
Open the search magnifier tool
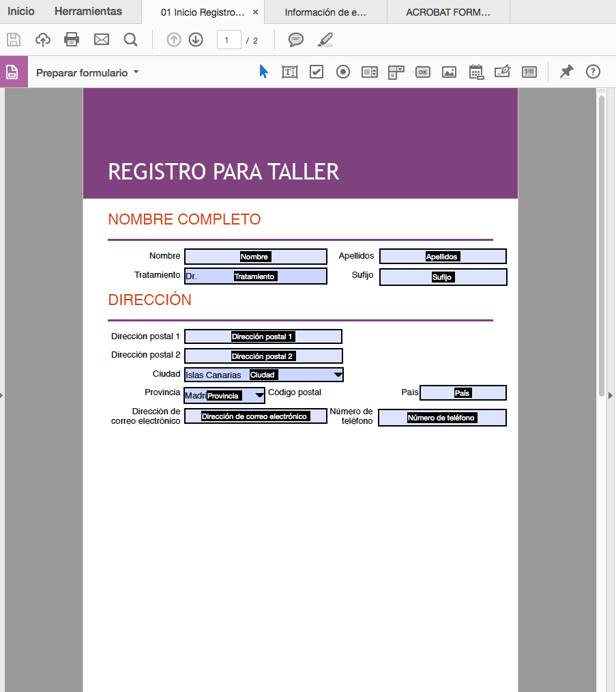[130, 40]
